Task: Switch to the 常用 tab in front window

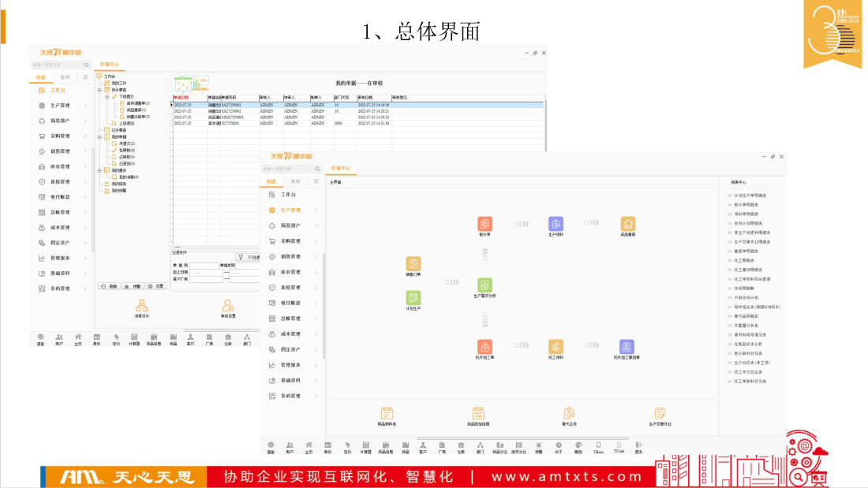Action: coord(296,181)
